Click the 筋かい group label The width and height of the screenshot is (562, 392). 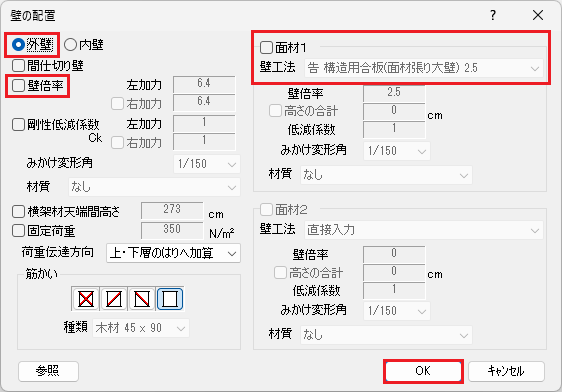click(x=41, y=274)
